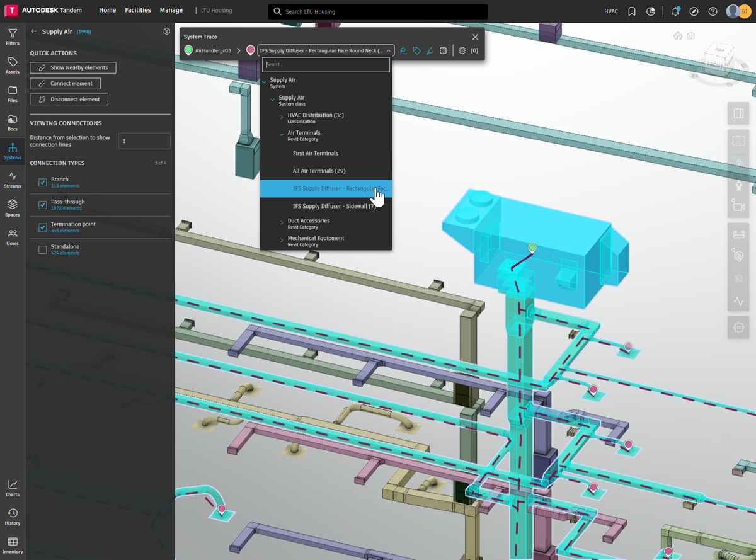Image resolution: width=756 pixels, height=560 pixels.
Task: Open the Facilities menu
Action: click(x=137, y=11)
